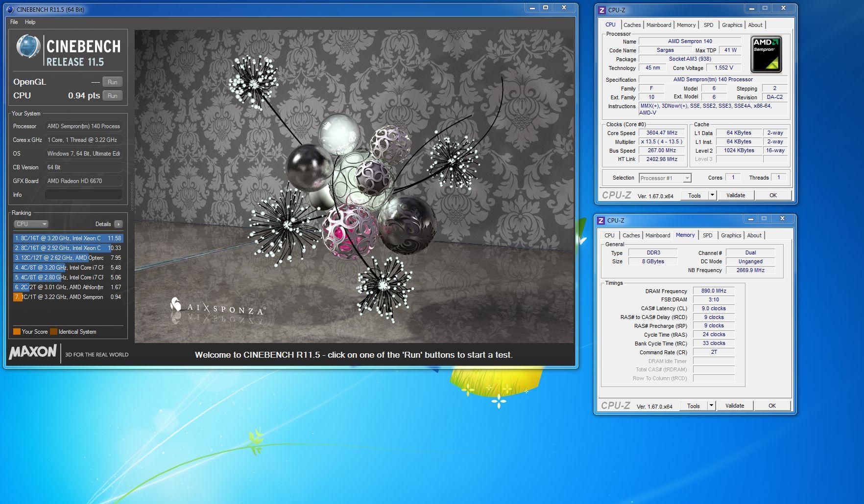Select ranking entry 12C/12T @ 2.62 GHz AMD Opteron
The height and width of the screenshot is (504, 864).
[68, 258]
